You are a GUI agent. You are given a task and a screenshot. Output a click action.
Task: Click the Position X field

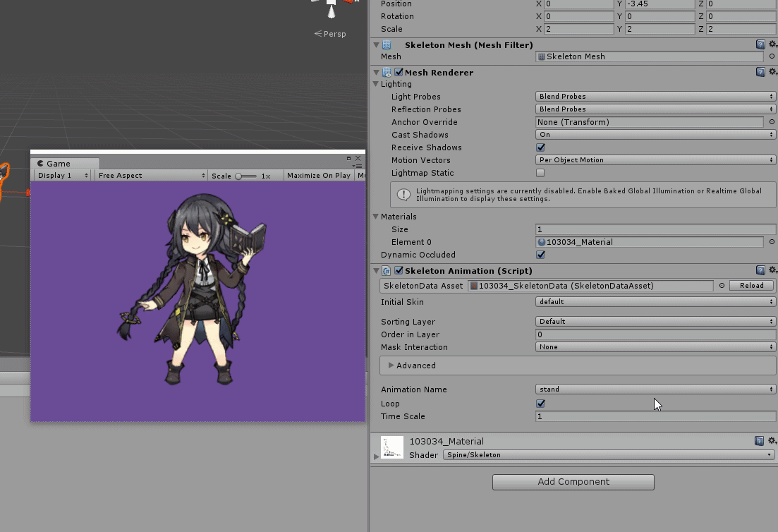(x=579, y=4)
